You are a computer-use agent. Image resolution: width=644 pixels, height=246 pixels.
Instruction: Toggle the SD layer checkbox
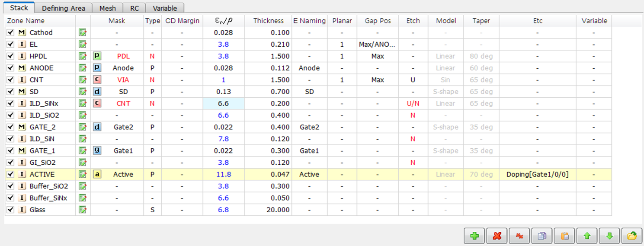pyautogui.click(x=11, y=92)
